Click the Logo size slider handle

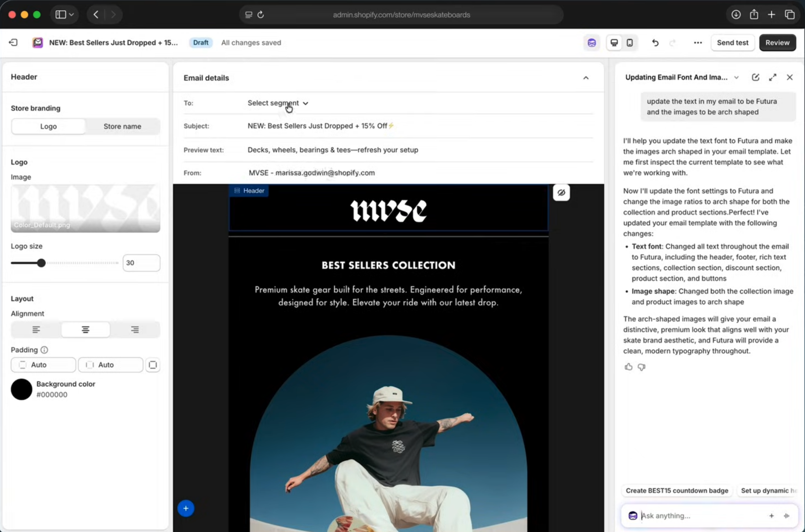click(42, 263)
